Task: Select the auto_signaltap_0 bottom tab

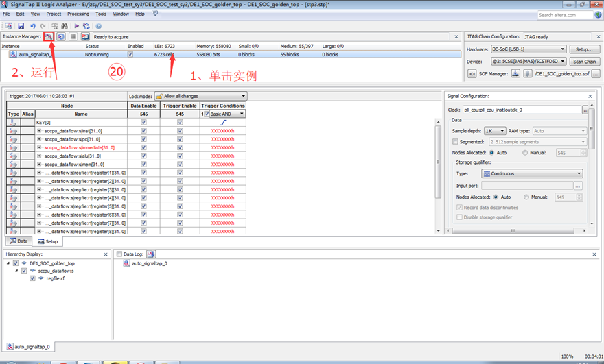Action: [x=28, y=347]
